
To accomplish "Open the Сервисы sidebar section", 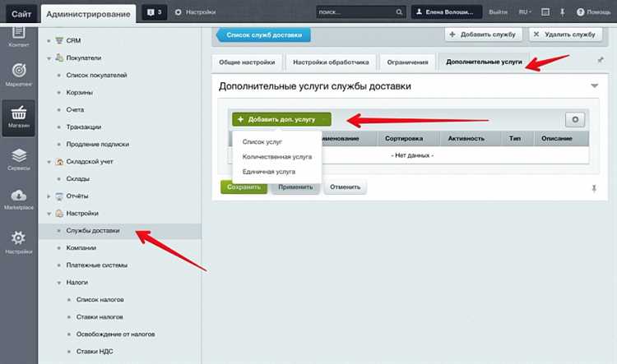I will tap(18, 159).
